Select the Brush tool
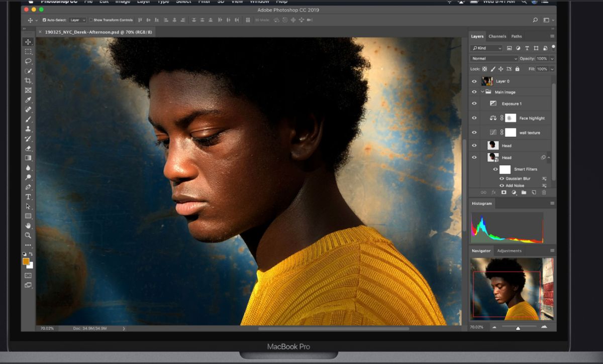The height and width of the screenshot is (364, 603). (28, 119)
